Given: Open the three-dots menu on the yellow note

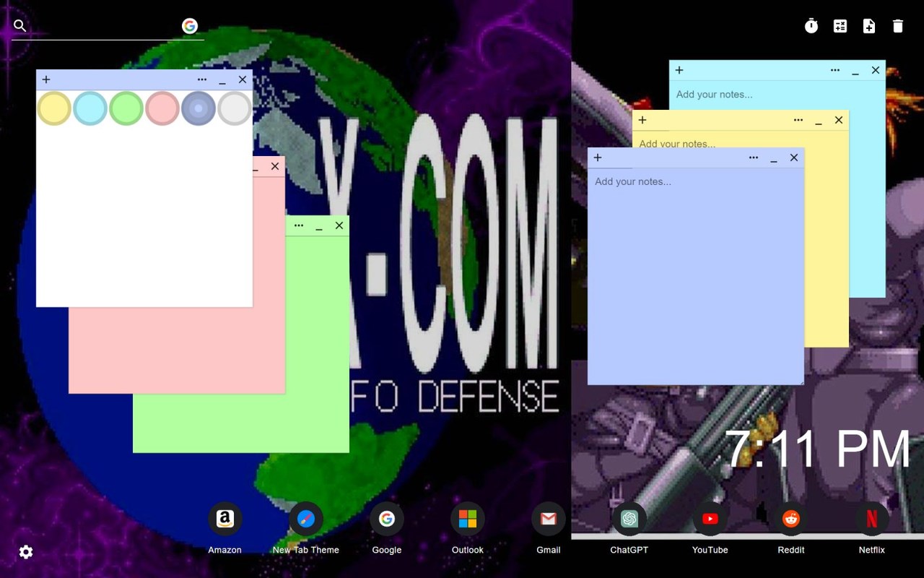Looking at the screenshot, I should [798, 120].
